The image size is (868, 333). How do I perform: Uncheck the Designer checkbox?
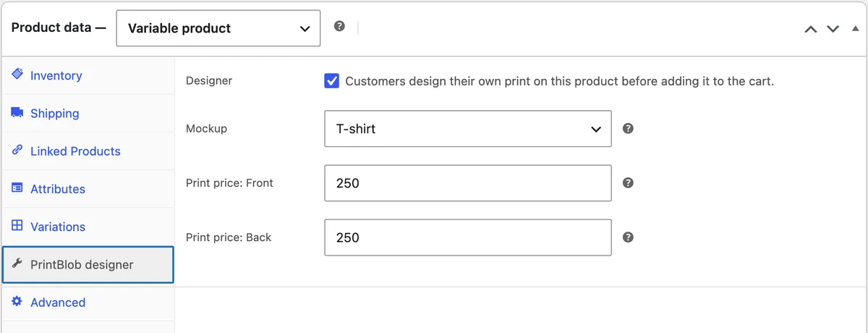pyautogui.click(x=331, y=80)
